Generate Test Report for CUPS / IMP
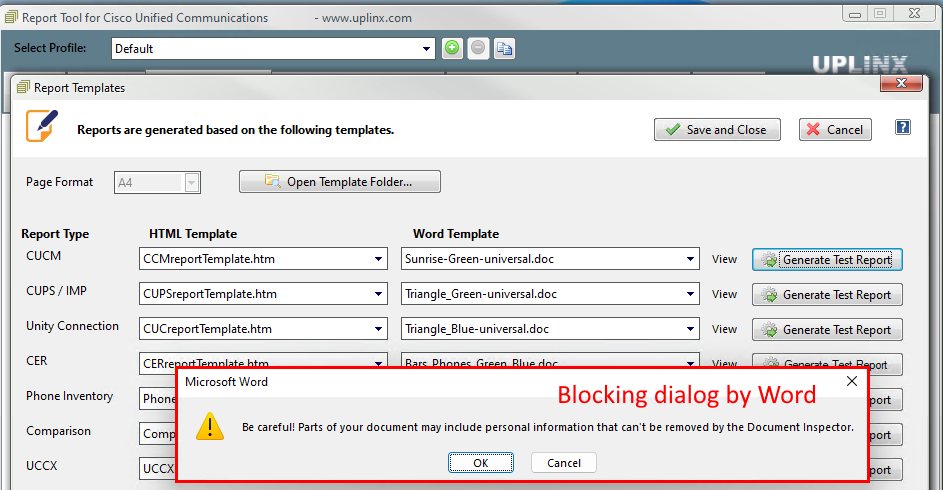The height and width of the screenshot is (490, 943). click(827, 295)
